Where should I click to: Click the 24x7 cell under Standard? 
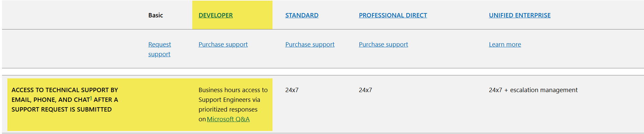coord(292,90)
